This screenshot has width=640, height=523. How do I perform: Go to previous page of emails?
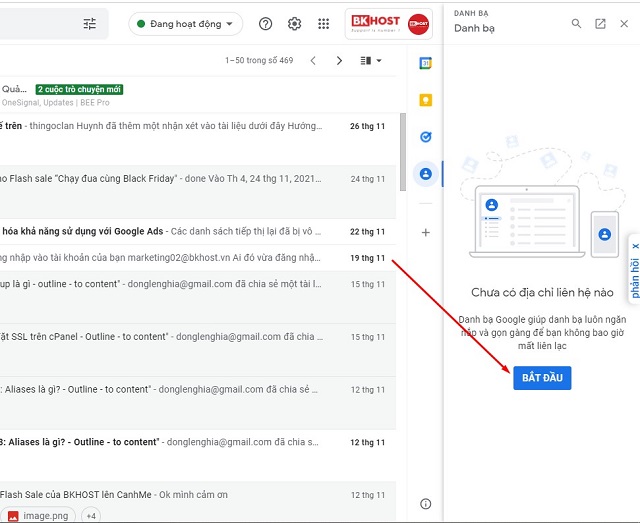(313, 61)
